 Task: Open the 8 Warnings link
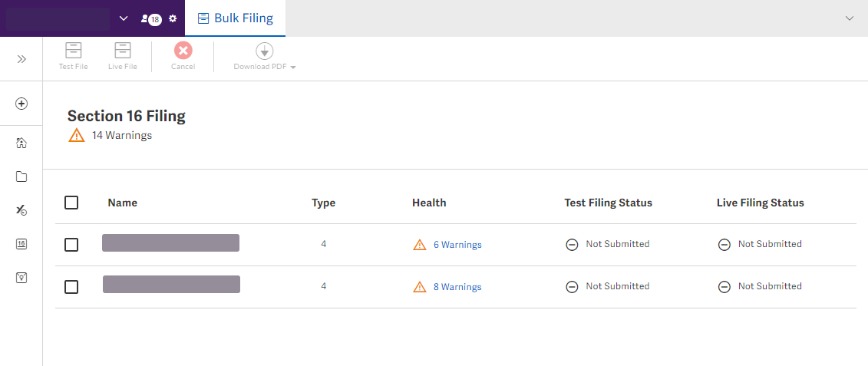(x=457, y=287)
